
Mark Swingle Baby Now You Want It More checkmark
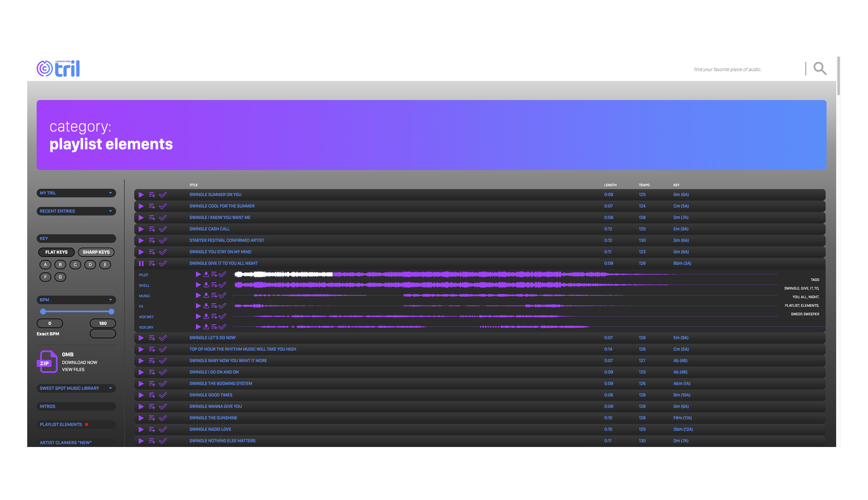(163, 361)
